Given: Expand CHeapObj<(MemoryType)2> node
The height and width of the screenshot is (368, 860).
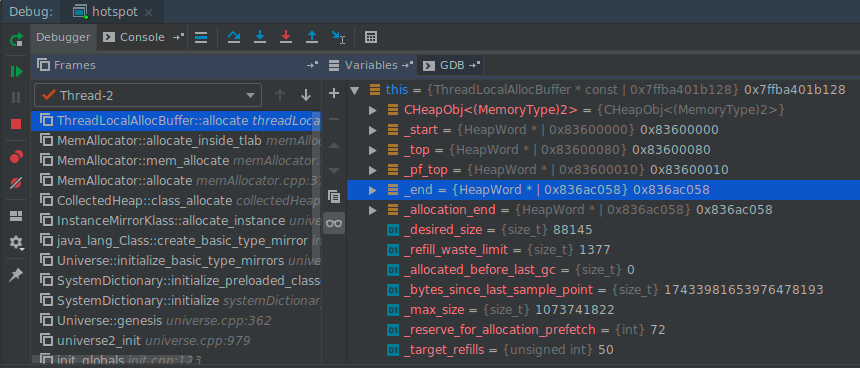Looking at the screenshot, I should point(373,110).
